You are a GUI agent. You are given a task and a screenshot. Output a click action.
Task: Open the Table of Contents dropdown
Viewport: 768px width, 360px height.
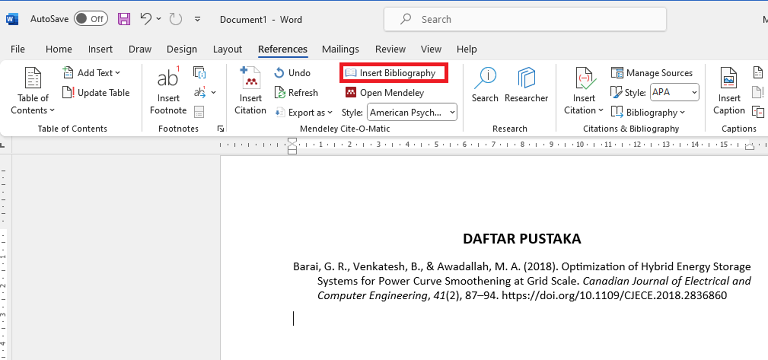pyautogui.click(x=33, y=92)
